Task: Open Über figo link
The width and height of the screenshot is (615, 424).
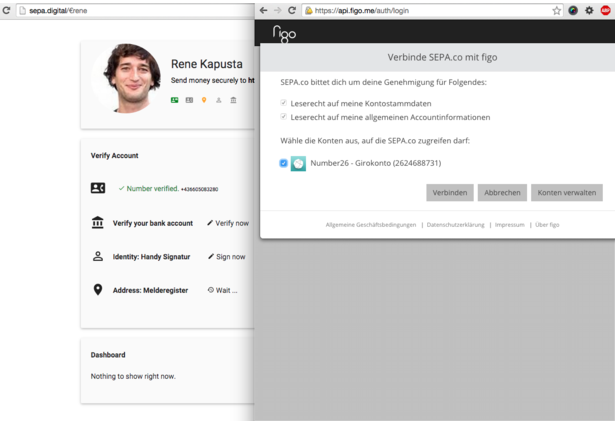Action: click(x=547, y=225)
